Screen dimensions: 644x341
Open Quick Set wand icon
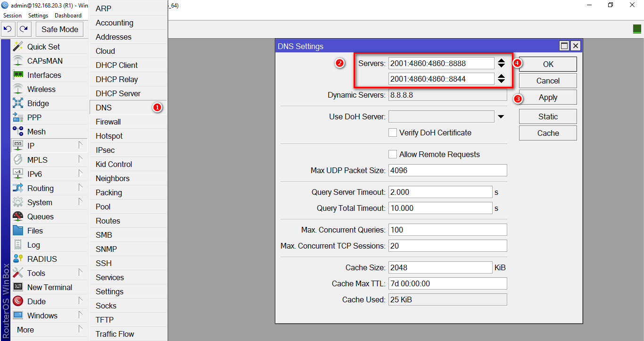coord(18,47)
